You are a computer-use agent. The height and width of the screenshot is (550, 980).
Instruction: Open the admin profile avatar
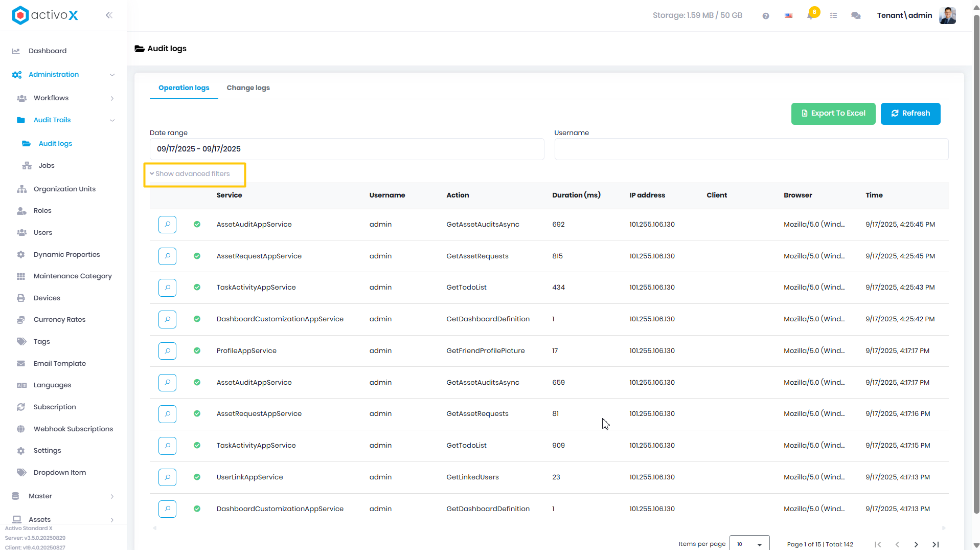[x=947, y=15]
